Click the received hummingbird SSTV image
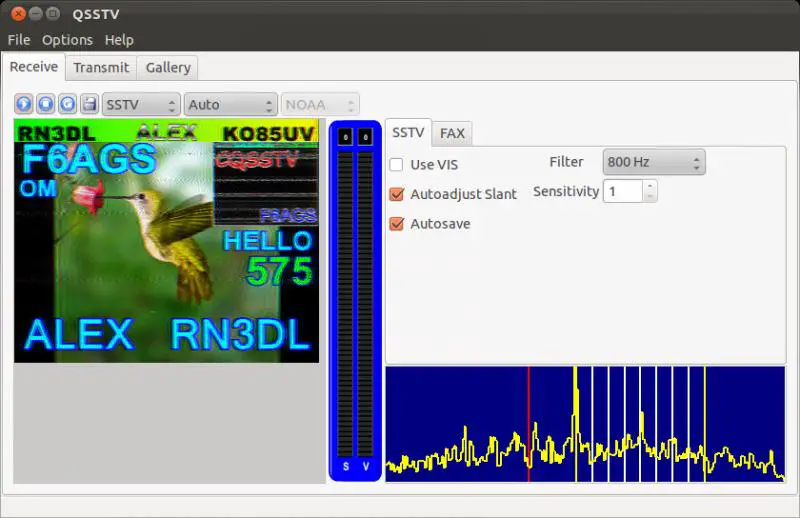This screenshot has width=800, height=518. point(166,241)
